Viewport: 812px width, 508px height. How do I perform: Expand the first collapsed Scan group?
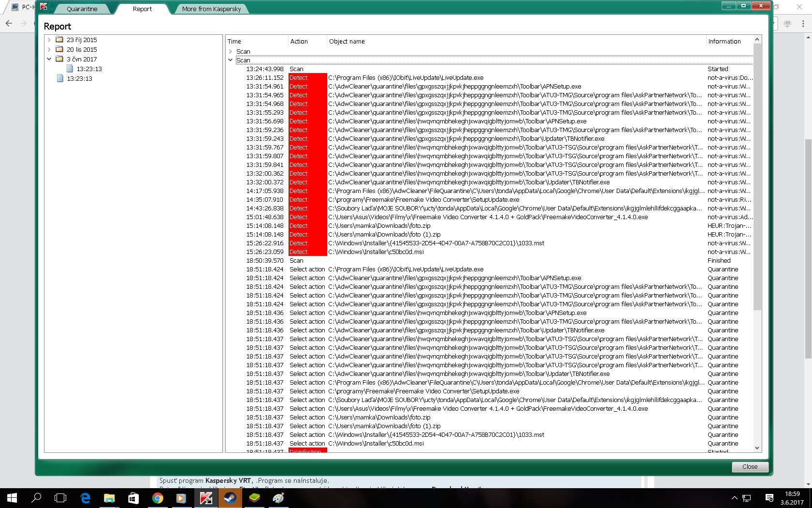coord(231,51)
